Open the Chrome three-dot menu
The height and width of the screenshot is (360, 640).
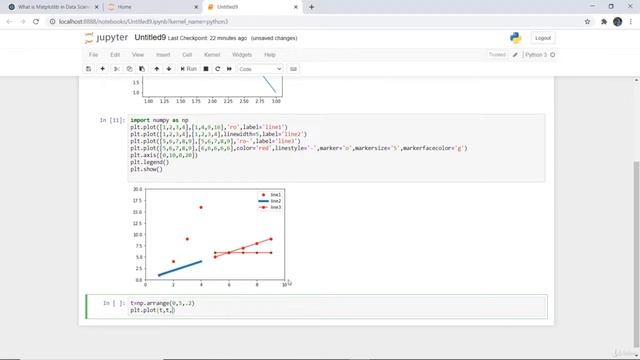tap(631, 22)
